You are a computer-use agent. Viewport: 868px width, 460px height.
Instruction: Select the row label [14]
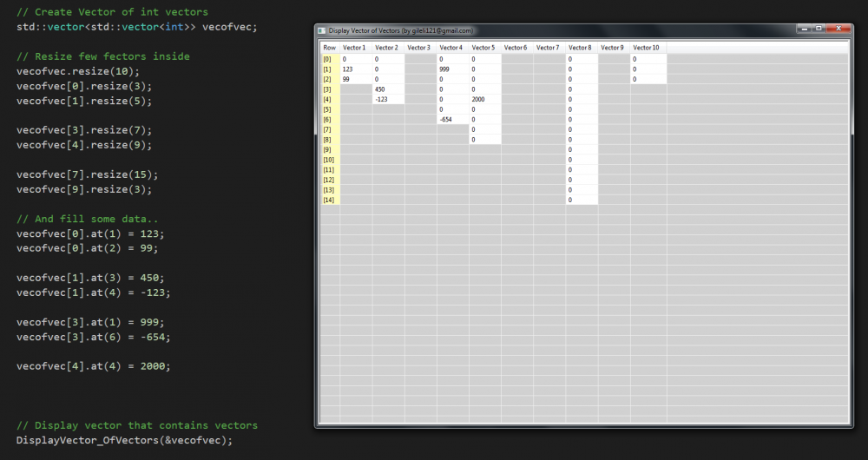329,200
